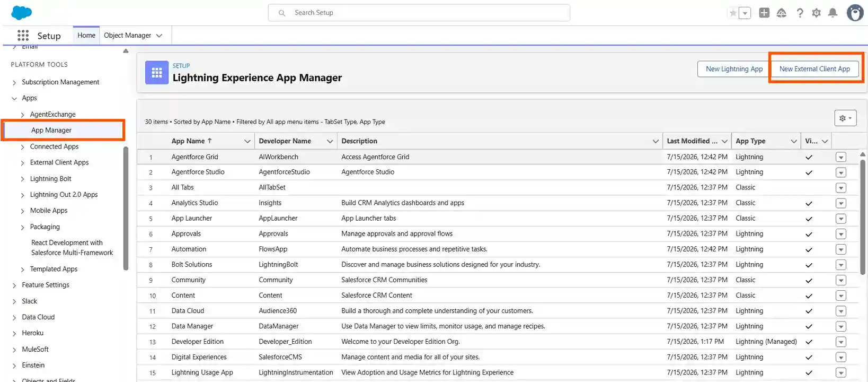
Task: Expand MuleSoft sidebar section
Action: click(x=14, y=350)
